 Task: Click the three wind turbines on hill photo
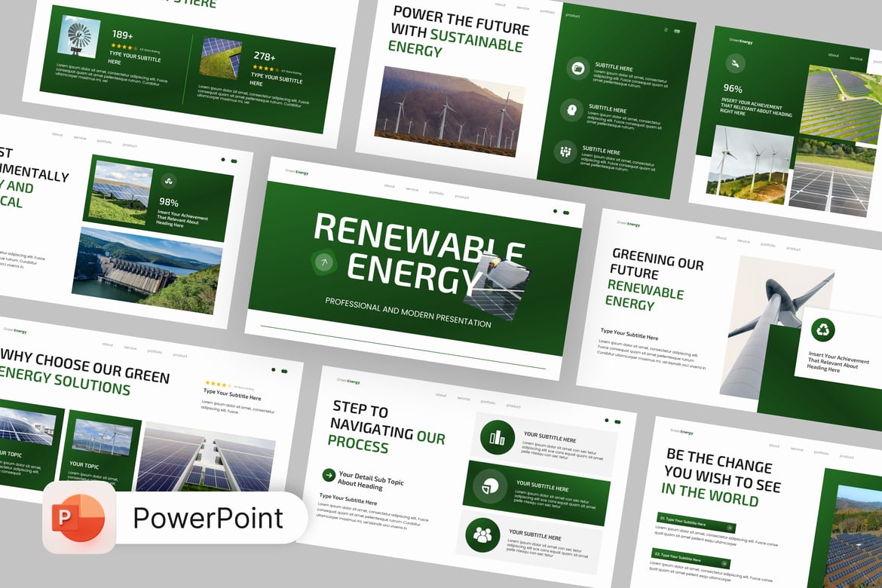pyautogui.click(x=750, y=165)
